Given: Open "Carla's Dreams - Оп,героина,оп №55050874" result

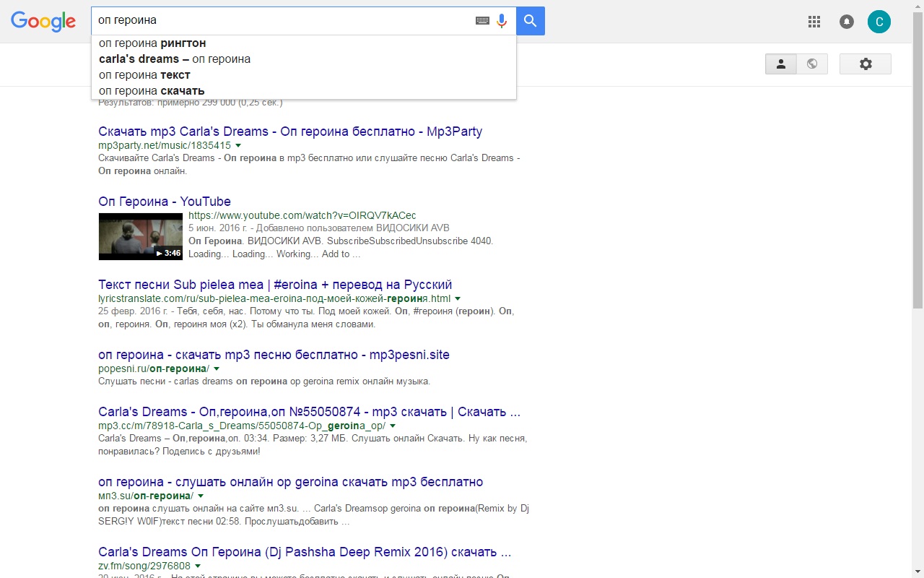Looking at the screenshot, I should 309,412.
